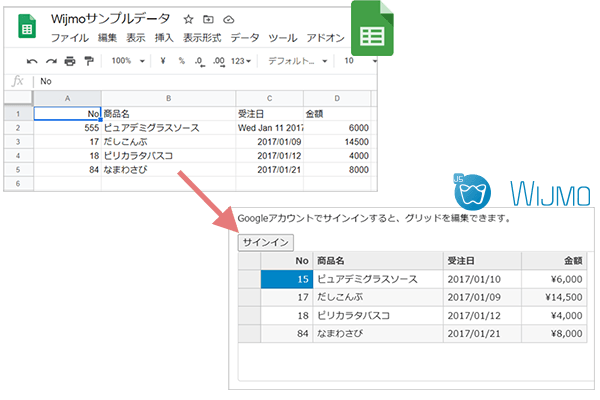The image size is (600, 400).
Task: Click Wijmo grid No column header
Action: click(x=287, y=261)
